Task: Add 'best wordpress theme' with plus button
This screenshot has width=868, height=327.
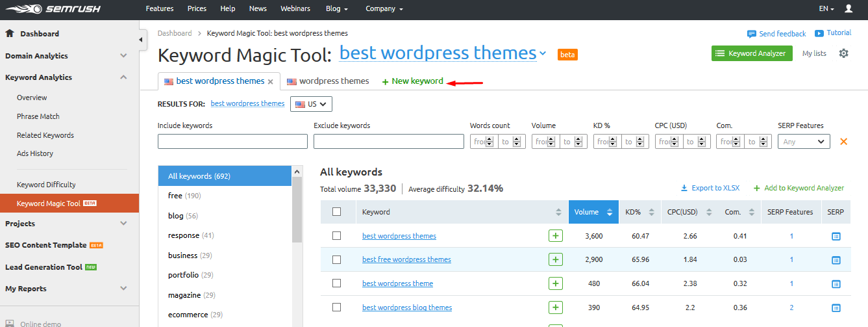Action: 556,283
